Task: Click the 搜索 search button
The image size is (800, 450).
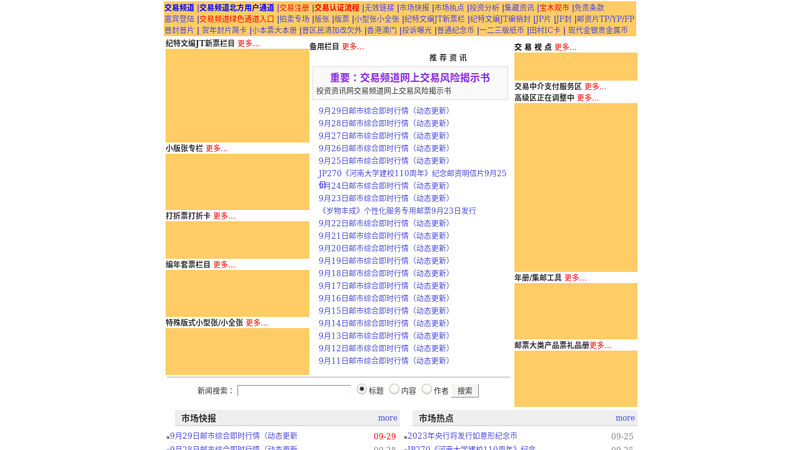Action: pyautogui.click(x=465, y=391)
